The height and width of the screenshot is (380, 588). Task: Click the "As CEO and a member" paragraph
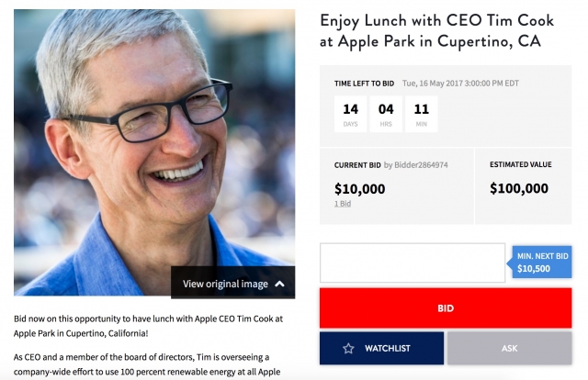(149, 363)
